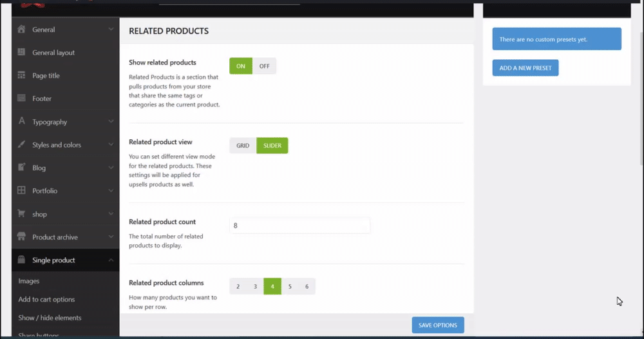This screenshot has height=339, width=644.
Task: Click the General home icon
Action: click(21, 29)
